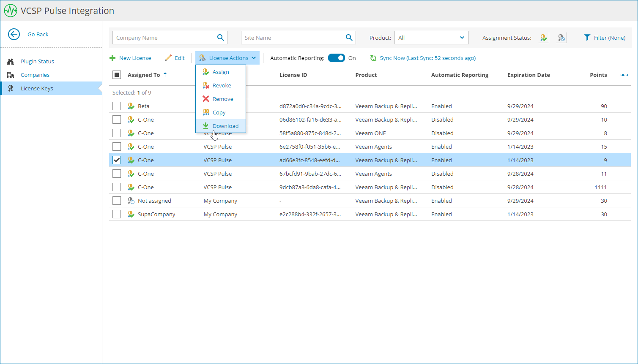The image size is (638, 364).
Task: Check the C-One 6e2758f0 row checkbox
Action: click(x=117, y=147)
